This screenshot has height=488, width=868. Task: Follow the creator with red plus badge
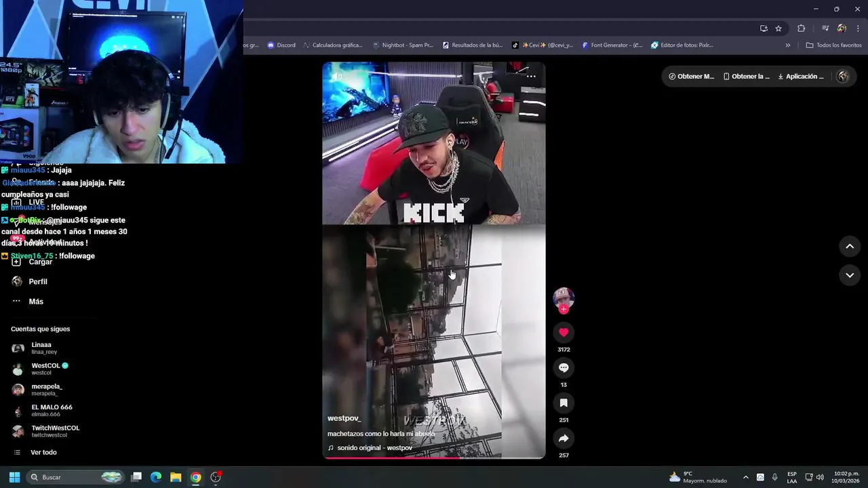pos(564,309)
